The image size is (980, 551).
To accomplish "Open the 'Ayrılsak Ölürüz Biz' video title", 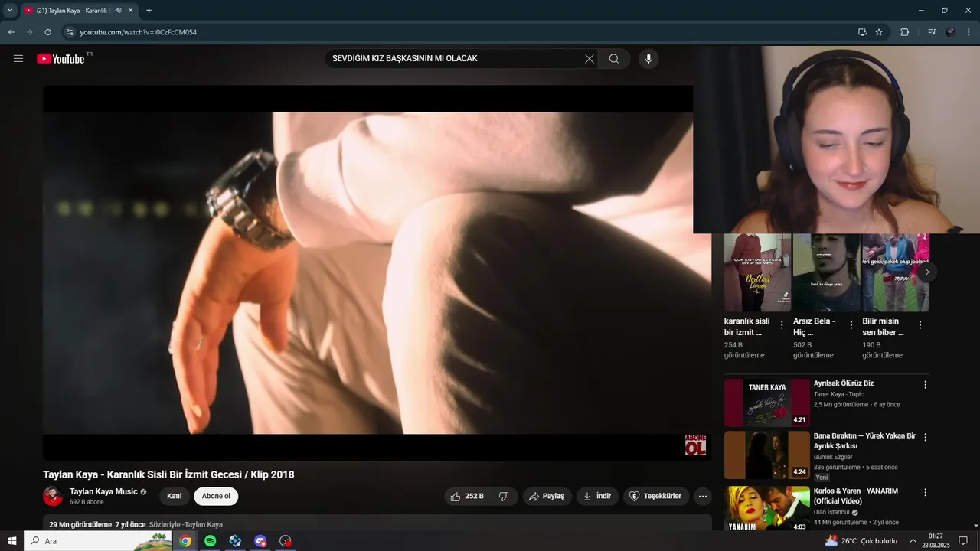I will tap(844, 383).
